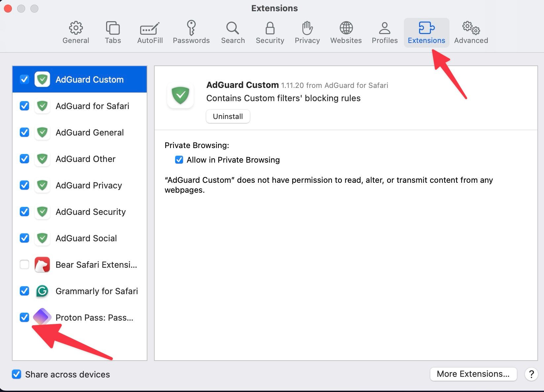Open the Extensions puzzle icon
This screenshot has height=392, width=544.
tap(426, 28)
